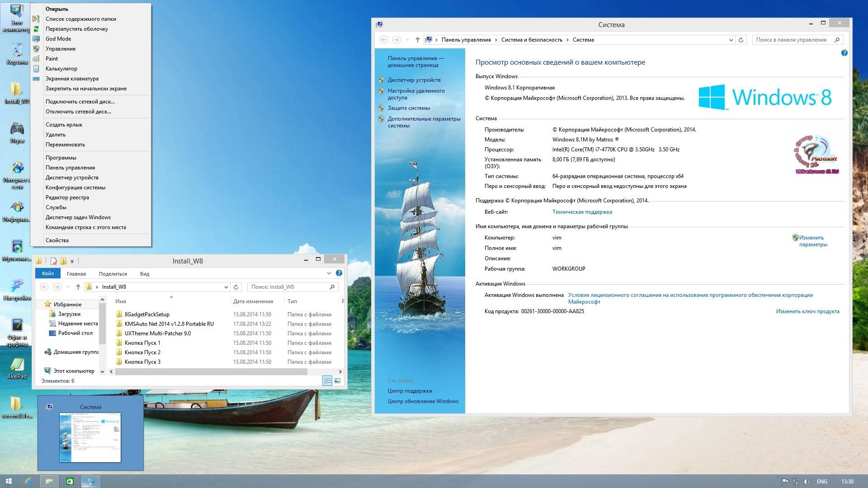Viewport: 868px width, 488px height.
Task: Select Редактор реестра in context menu
Action: click(91, 197)
